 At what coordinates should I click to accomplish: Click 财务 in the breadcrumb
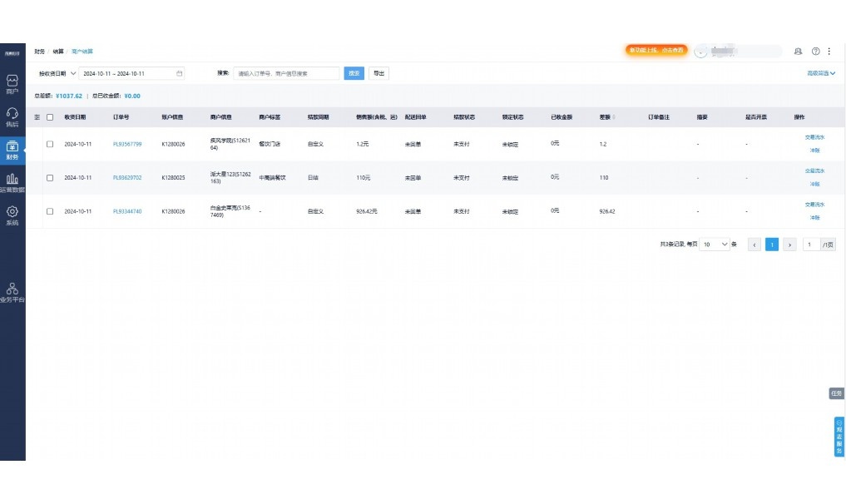tap(39, 52)
